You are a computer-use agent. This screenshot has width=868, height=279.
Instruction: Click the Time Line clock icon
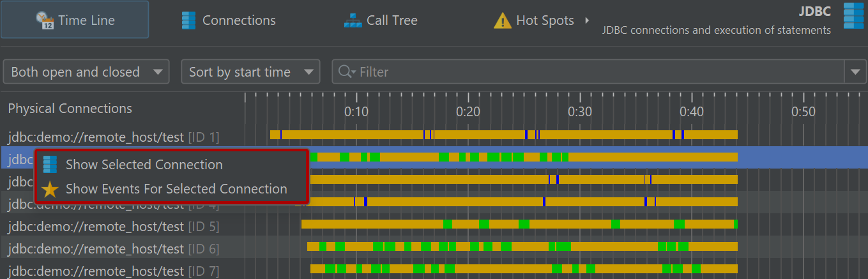click(45, 21)
